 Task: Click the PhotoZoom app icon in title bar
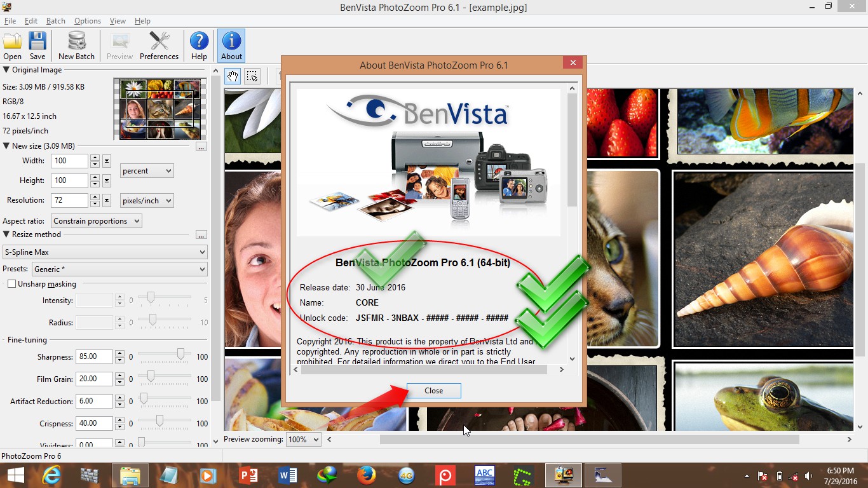click(6, 7)
